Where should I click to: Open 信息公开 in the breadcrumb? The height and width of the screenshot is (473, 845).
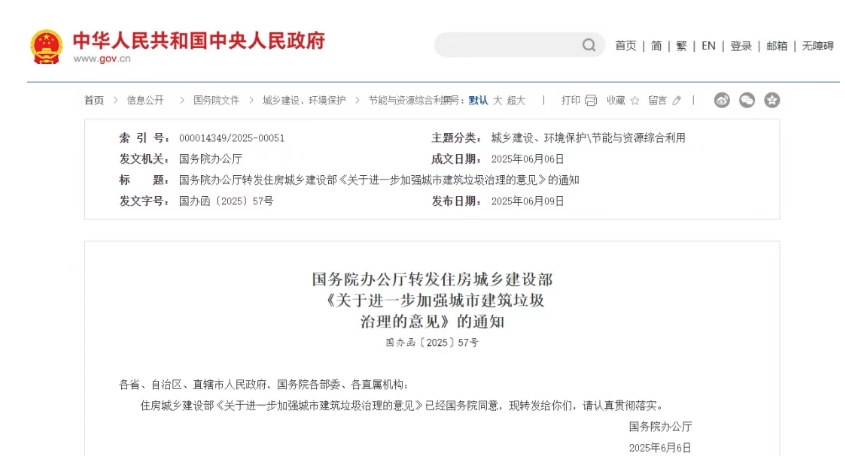click(x=145, y=100)
